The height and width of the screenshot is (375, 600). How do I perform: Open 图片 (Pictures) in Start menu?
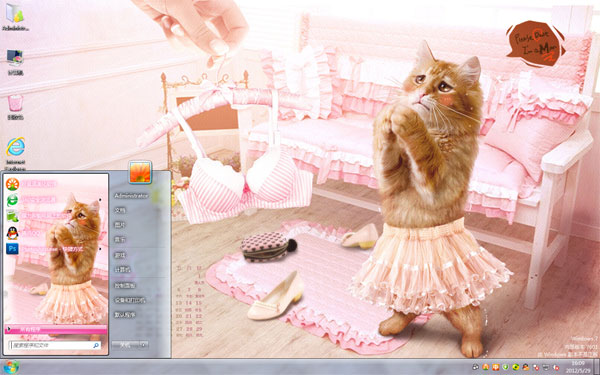tap(120, 225)
